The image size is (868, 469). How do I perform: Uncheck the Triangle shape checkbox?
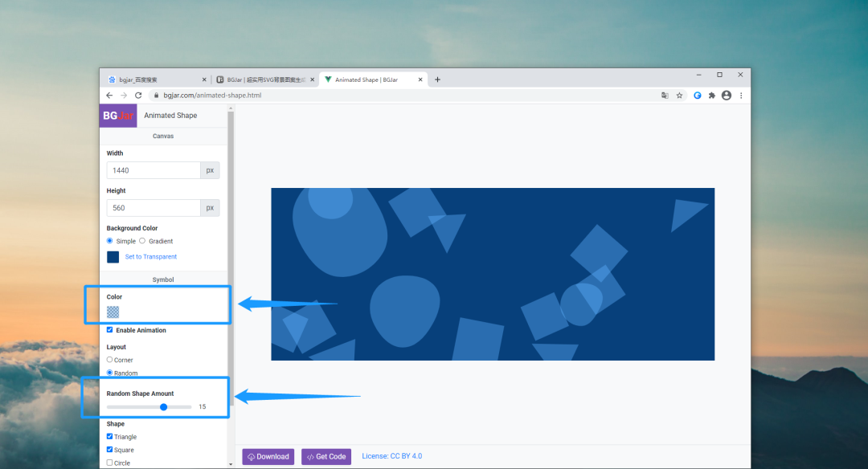110,437
